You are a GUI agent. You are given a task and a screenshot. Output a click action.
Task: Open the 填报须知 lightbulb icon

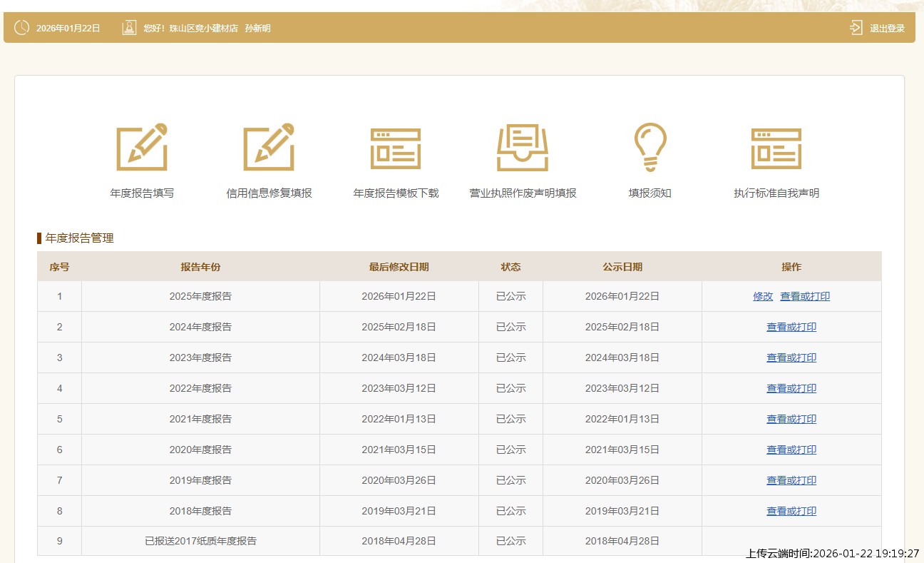tap(650, 147)
